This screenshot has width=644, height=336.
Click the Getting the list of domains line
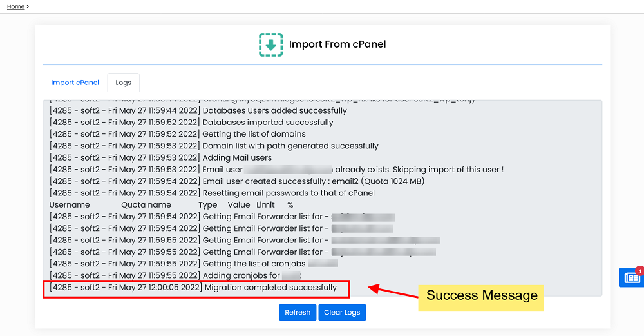(178, 134)
